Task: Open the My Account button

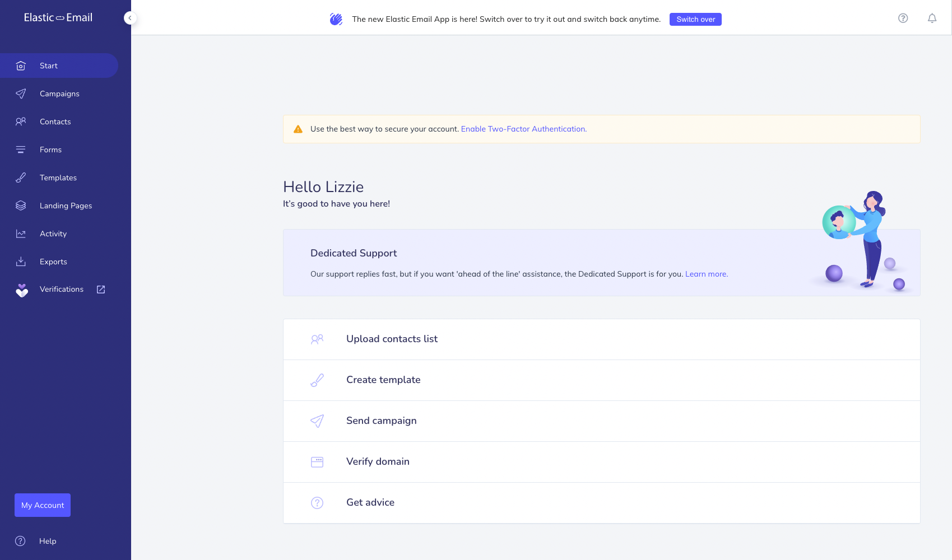Action: 43,505
